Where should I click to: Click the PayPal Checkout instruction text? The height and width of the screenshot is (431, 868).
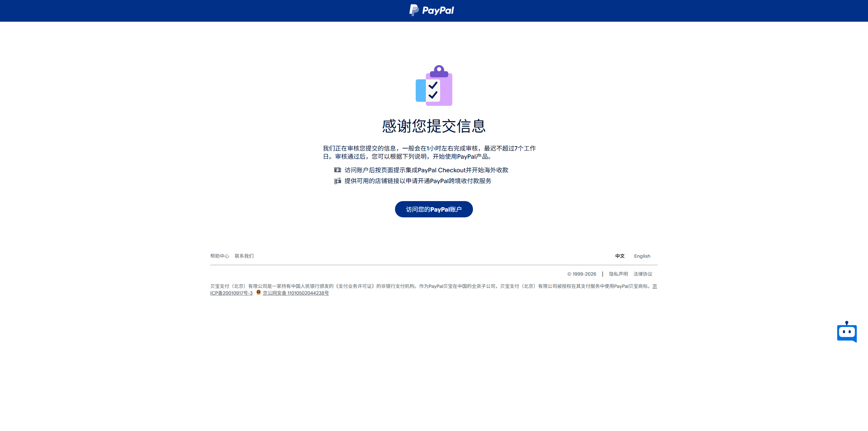pos(426,170)
